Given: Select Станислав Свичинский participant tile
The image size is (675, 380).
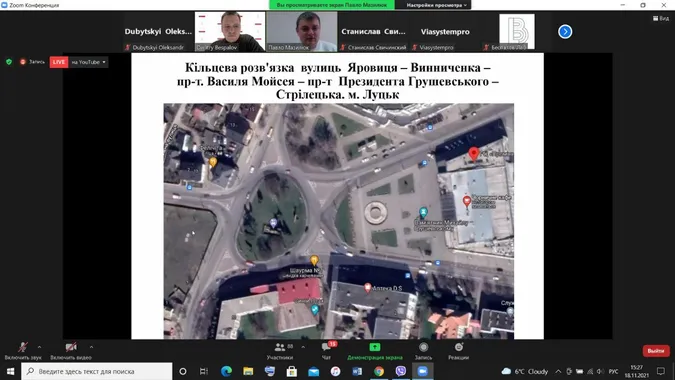Looking at the screenshot, I should [373, 31].
